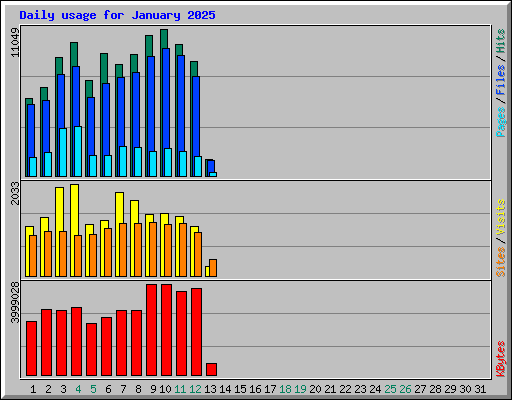Click the green Hits bar for day 10
The height and width of the screenshot is (400, 512).
pos(164,39)
